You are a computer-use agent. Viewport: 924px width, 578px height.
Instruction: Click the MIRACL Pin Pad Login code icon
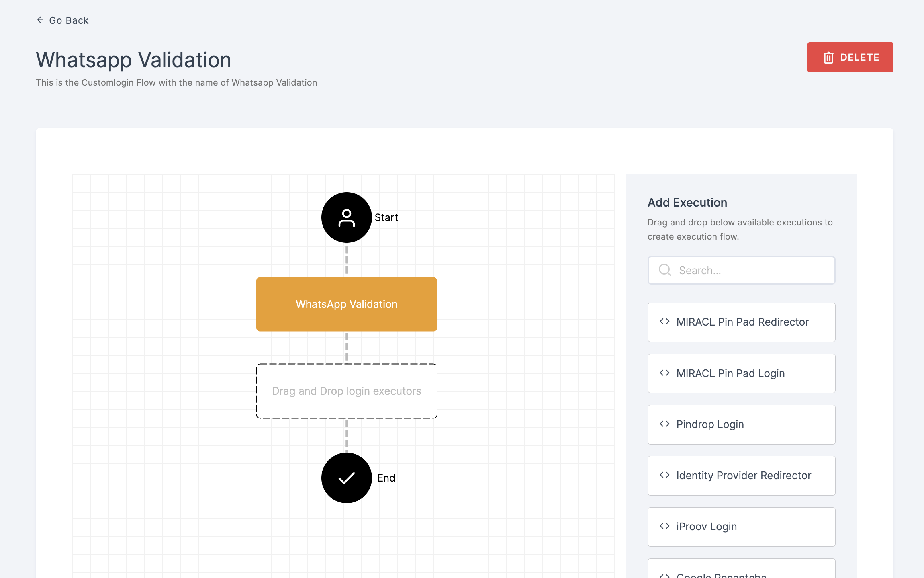pyautogui.click(x=664, y=373)
